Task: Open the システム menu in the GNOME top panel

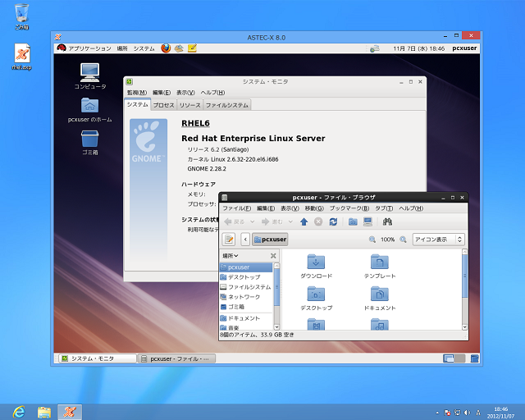Action: (144, 48)
